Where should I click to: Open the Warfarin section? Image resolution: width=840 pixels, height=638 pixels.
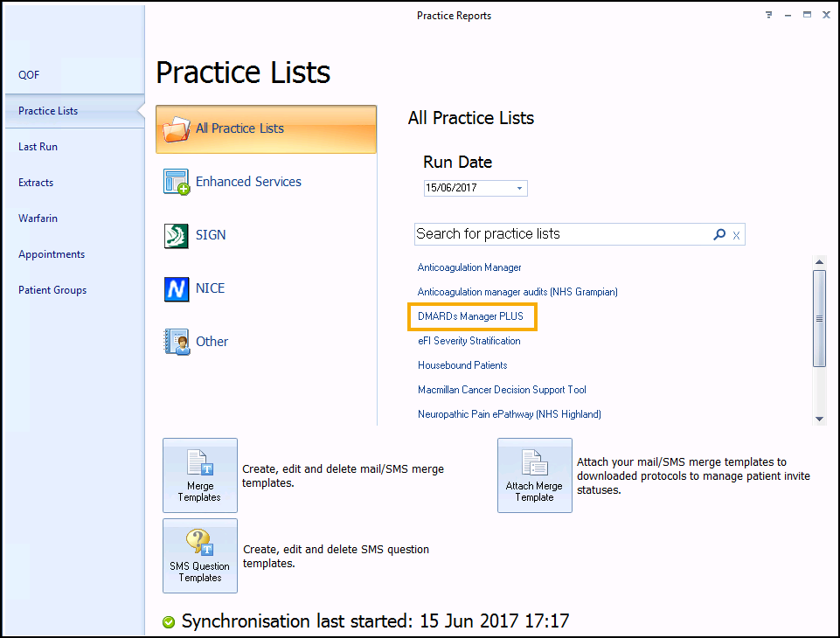coord(38,218)
